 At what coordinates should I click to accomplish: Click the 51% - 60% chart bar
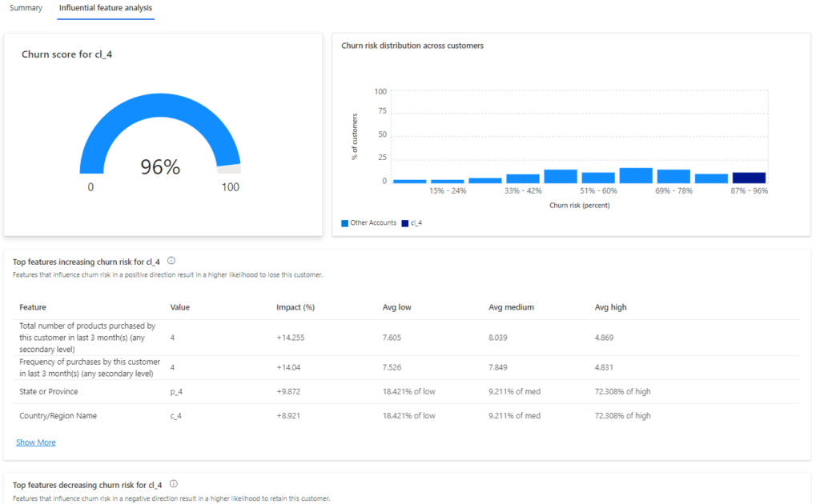pos(597,178)
